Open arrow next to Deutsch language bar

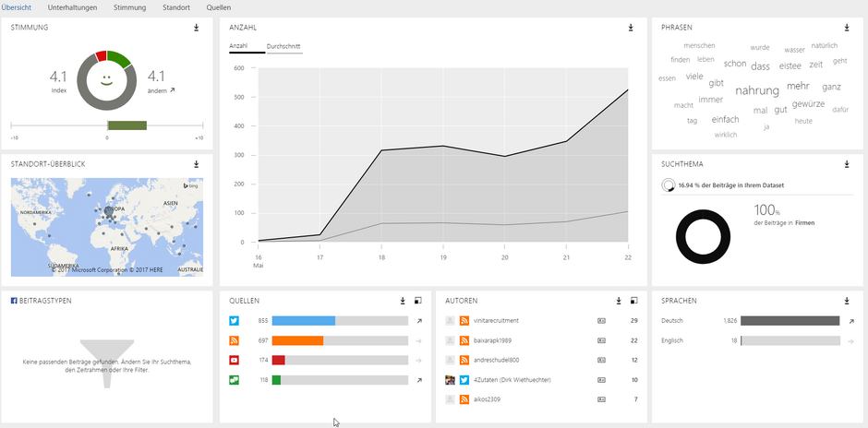[x=850, y=321]
